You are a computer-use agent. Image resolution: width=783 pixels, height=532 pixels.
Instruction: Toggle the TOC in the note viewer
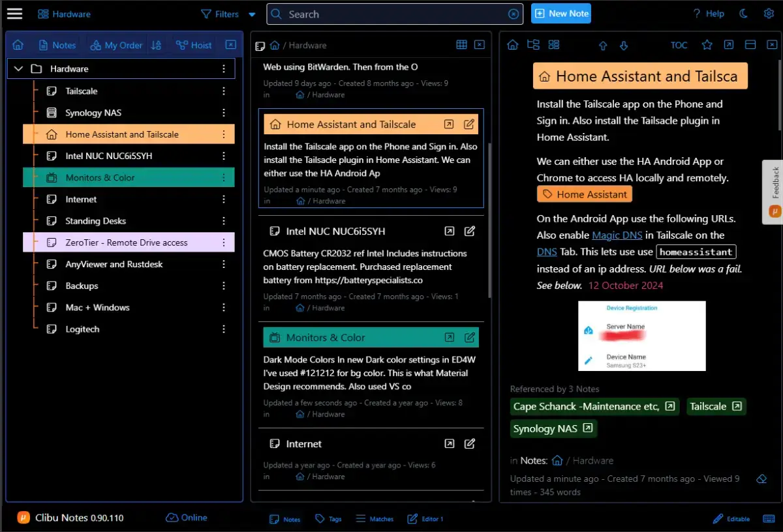point(679,45)
